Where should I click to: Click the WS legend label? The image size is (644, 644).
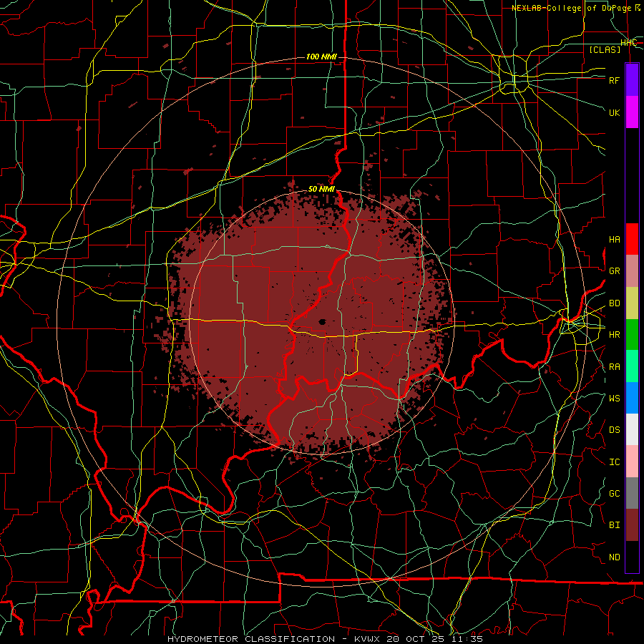[615, 399]
